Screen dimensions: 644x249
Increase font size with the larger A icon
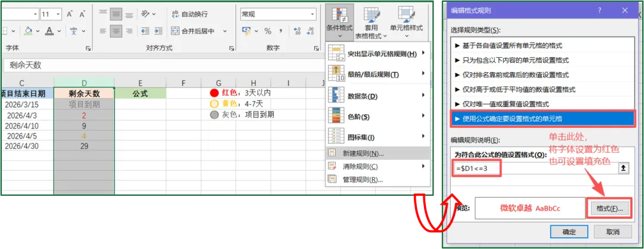69,14
